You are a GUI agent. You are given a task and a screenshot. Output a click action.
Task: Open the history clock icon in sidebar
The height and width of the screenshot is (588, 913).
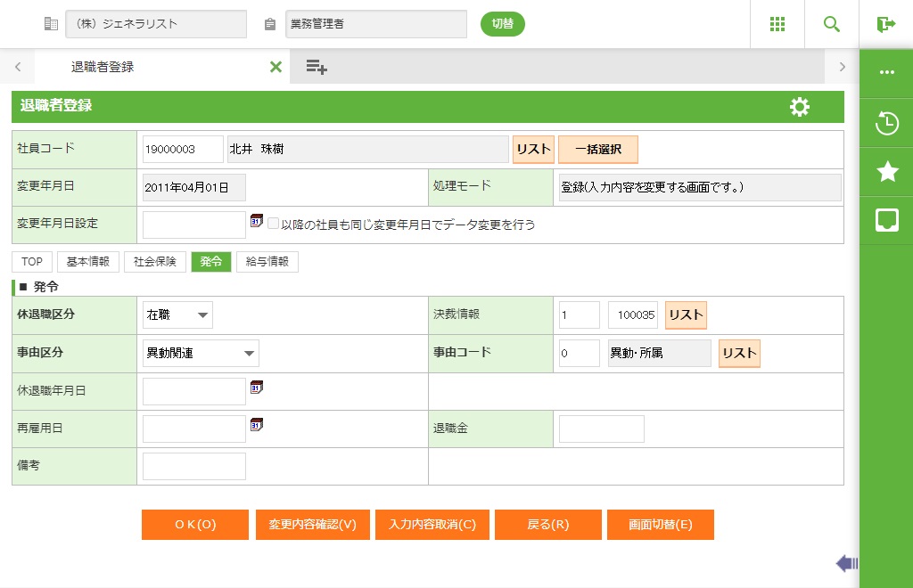point(886,124)
